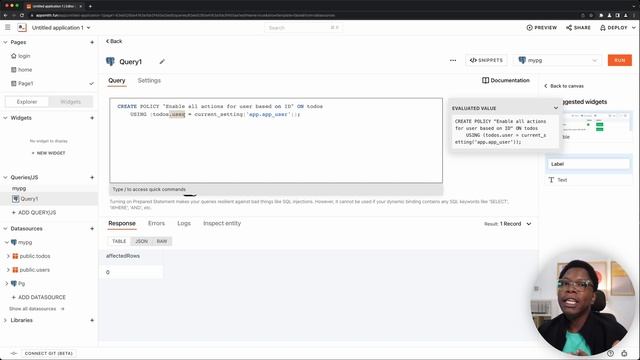Open the Deploy dropdown arrow

pos(634,28)
